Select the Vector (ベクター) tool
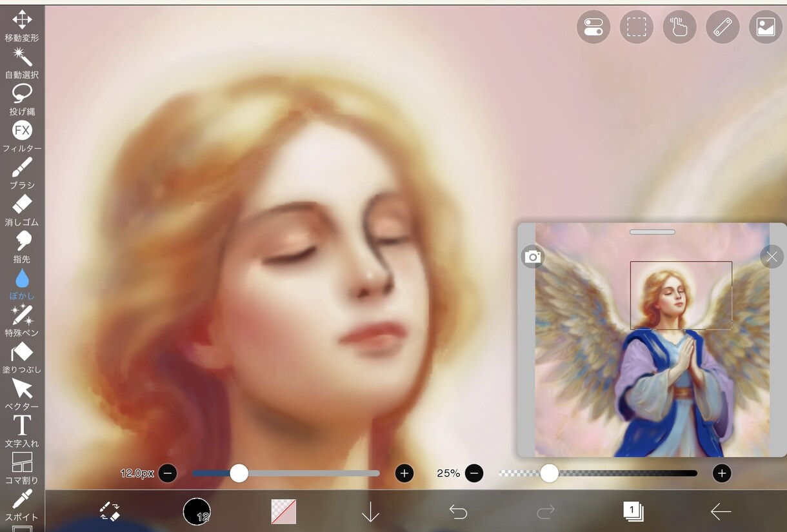 click(x=22, y=395)
